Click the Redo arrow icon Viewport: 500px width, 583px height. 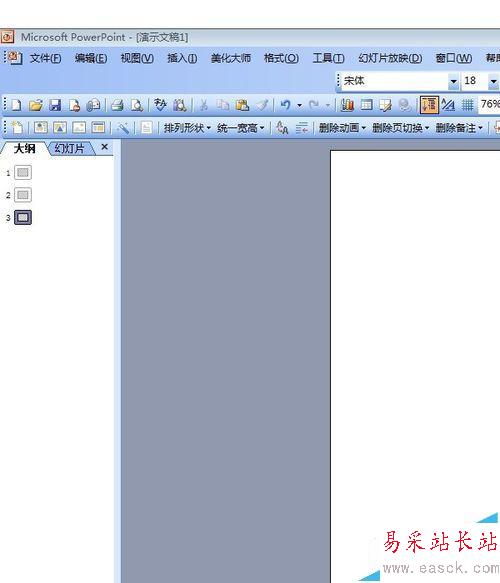click(x=314, y=105)
